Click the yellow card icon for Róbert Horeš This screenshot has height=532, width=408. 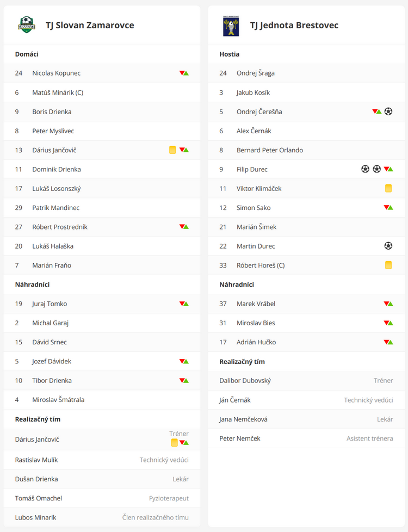(x=388, y=265)
